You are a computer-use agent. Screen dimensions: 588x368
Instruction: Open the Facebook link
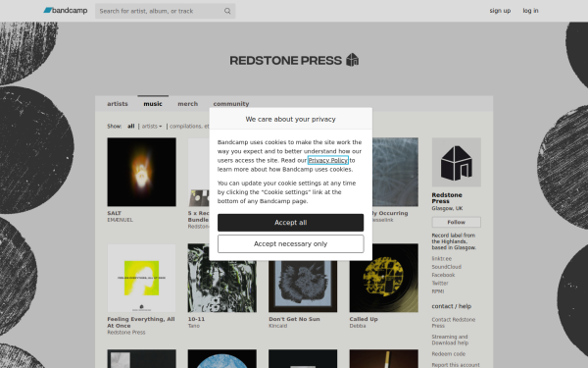coord(443,275)
